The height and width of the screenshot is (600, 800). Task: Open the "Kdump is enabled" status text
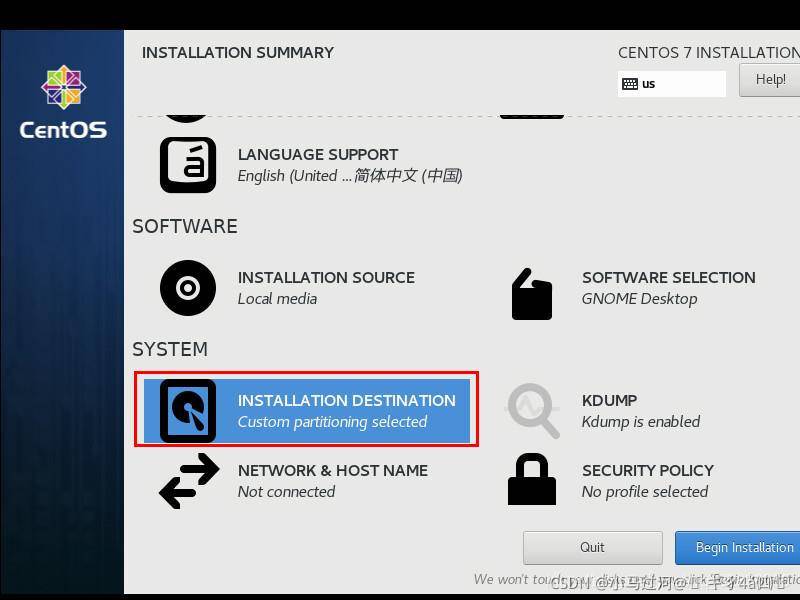click(640, 422)
